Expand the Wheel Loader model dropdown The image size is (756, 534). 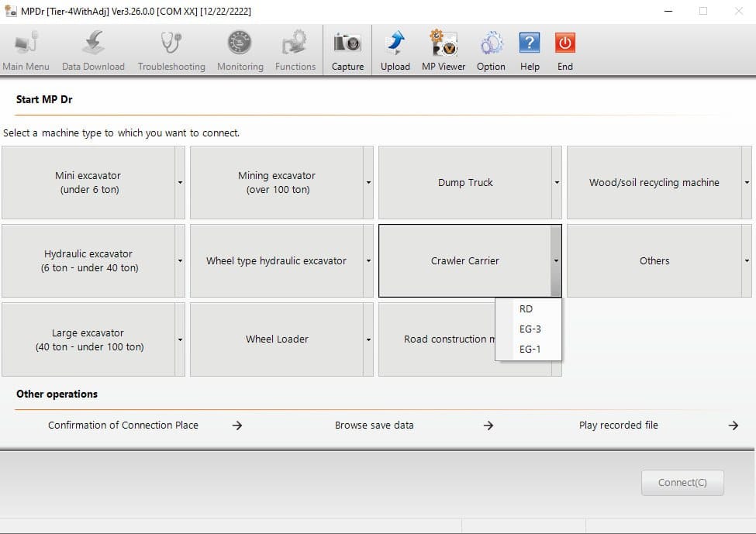click(x=368, y=339)
